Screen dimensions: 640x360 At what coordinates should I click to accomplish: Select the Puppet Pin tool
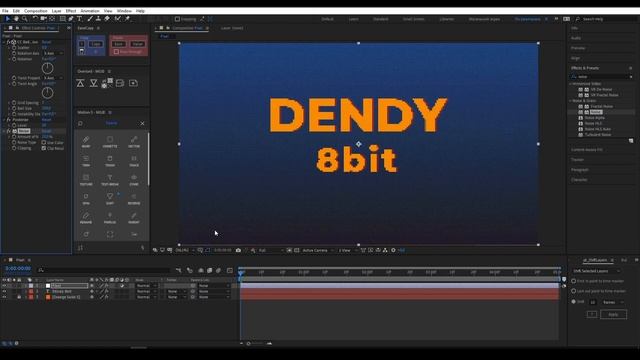(x=127, y=19)
